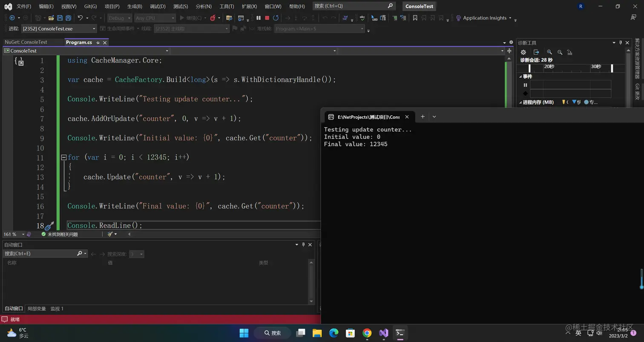Pin the Program.cs tab

(98, 43)
